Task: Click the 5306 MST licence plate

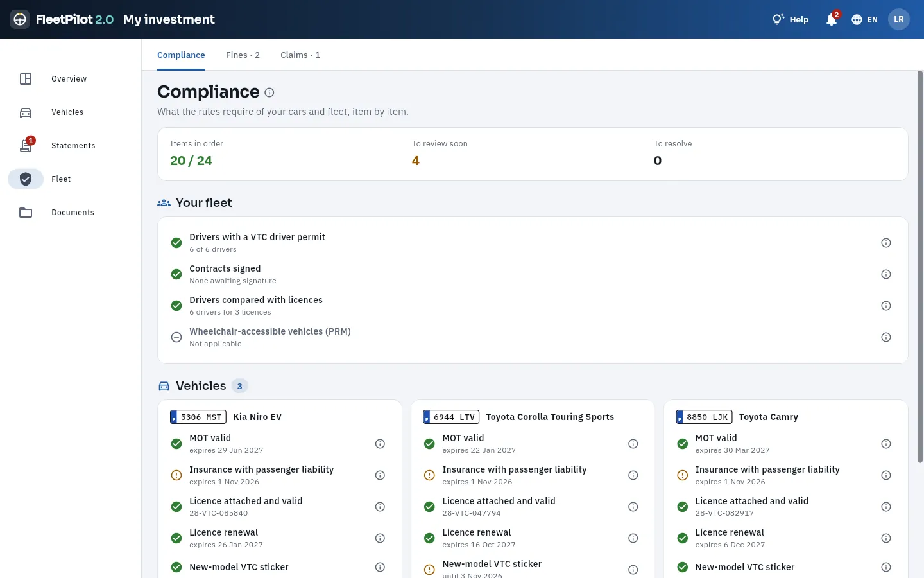Action: 198,417
